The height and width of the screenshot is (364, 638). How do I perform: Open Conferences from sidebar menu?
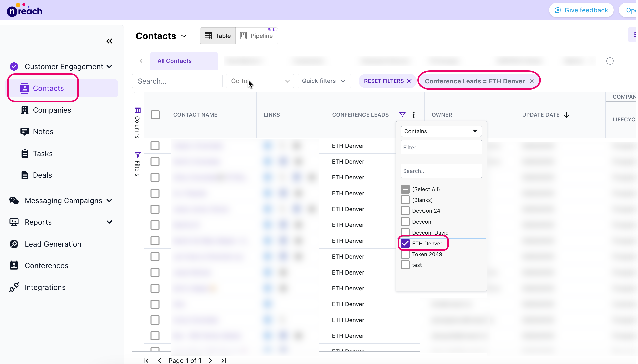click(47, 266)
